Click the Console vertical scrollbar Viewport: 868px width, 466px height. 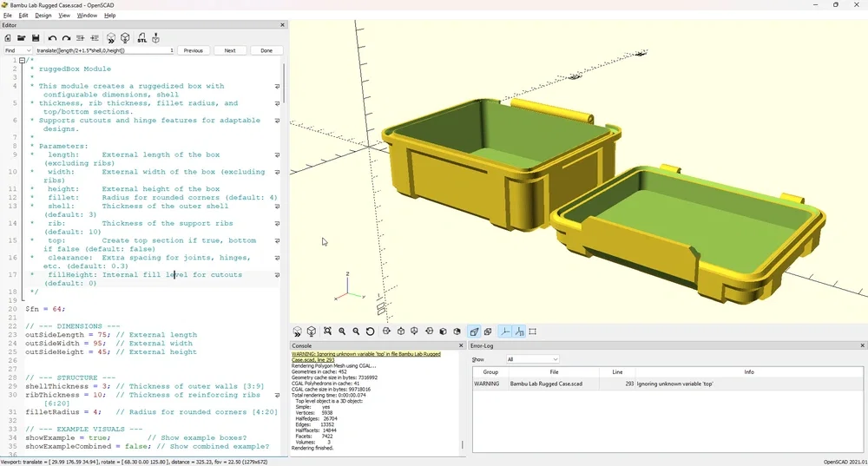tap(463, 444)
